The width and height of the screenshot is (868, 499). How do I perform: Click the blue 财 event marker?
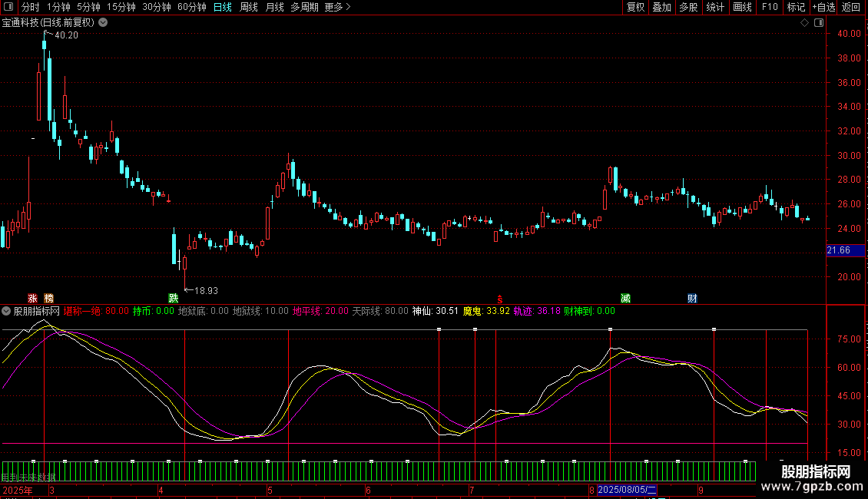point(692,298)
